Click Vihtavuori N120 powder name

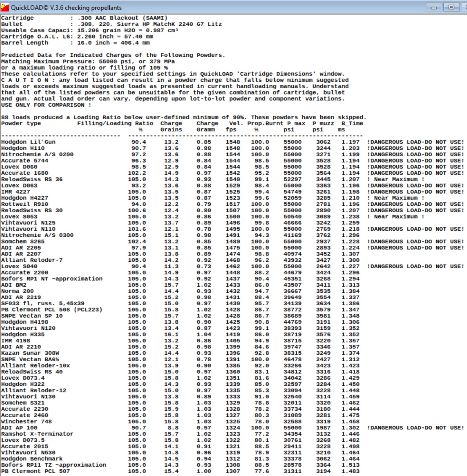pyautogui.click(x=28, y=328)
